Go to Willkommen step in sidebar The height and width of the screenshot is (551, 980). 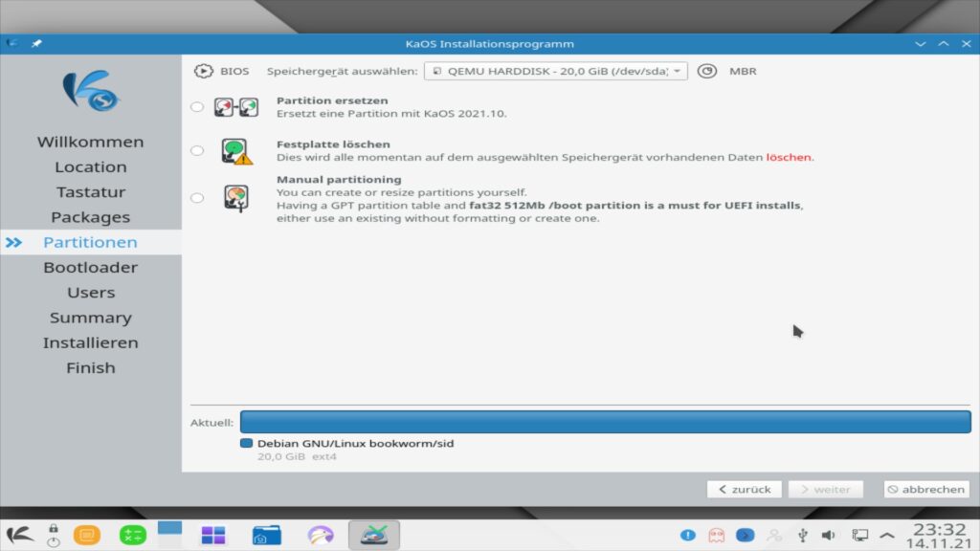[x=91, y=142]
